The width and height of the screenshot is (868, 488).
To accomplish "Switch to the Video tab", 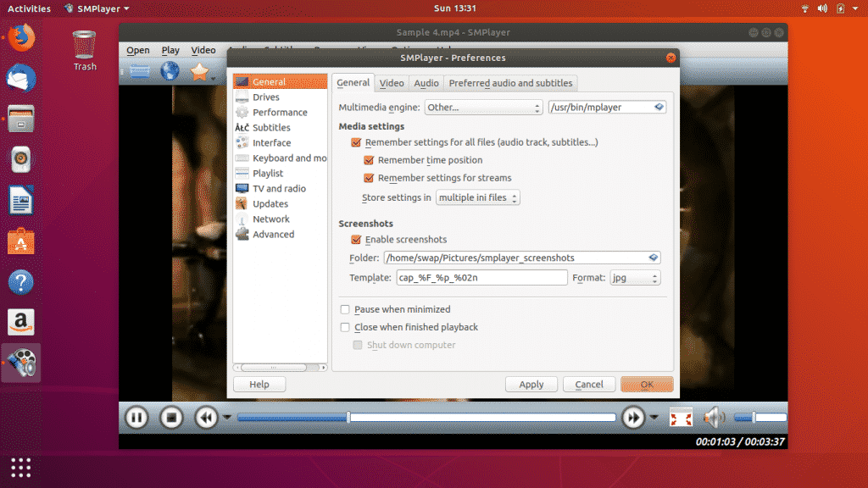I will 391,83.
